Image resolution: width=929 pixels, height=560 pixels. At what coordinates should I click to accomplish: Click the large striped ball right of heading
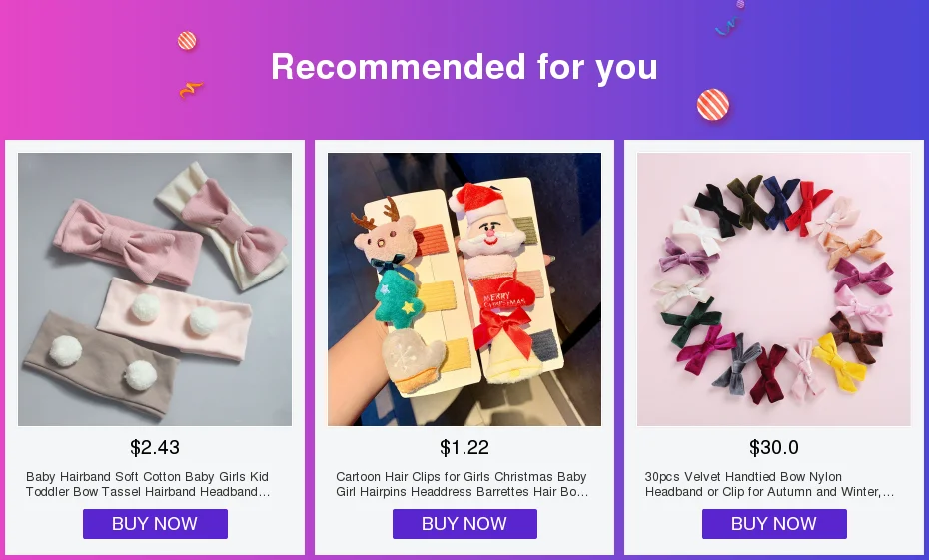pyautogui.click(x=713, y=105)
